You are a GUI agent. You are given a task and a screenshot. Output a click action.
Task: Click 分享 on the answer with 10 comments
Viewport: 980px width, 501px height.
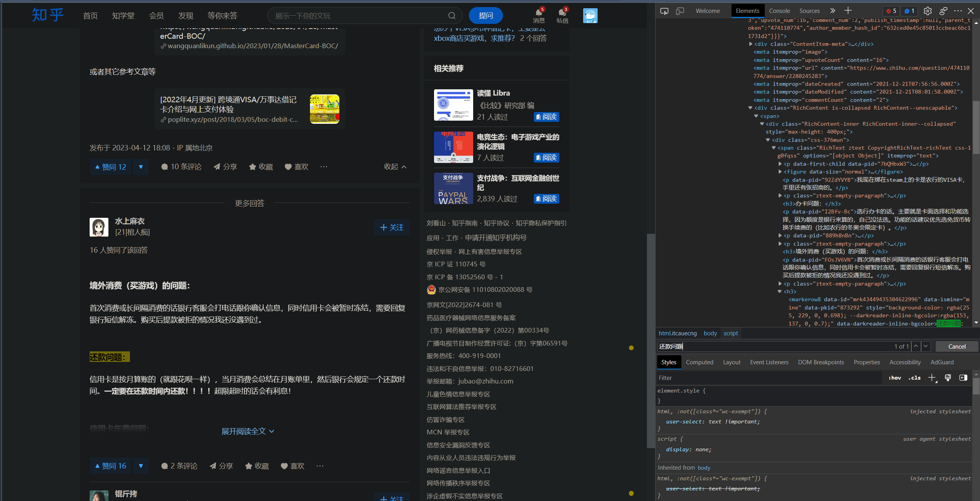225,167
